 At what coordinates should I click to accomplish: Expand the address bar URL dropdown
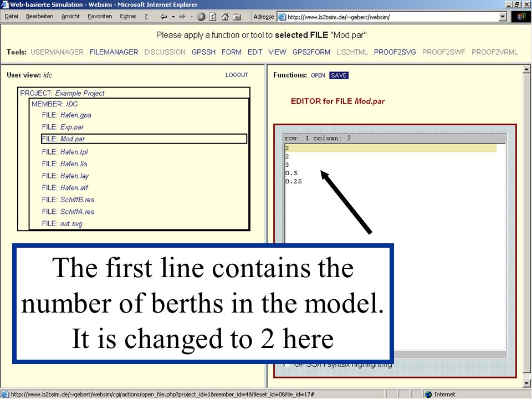pyautogui.click(x=503, y=17)
